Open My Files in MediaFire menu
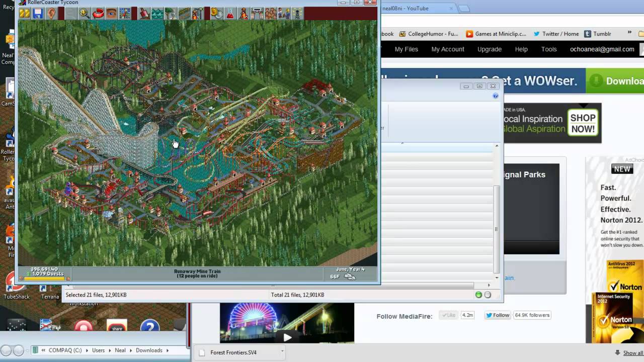 pyautogui.click(x=406, y=49)
